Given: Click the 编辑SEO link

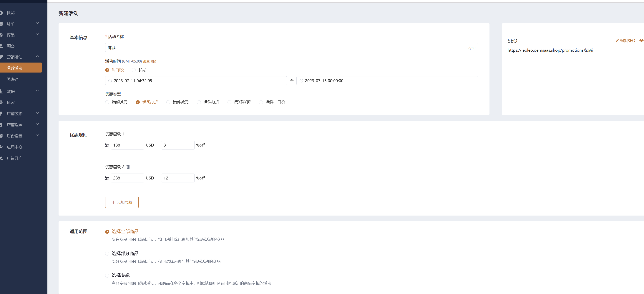Looking at the screenshot, I should point(627,41).
